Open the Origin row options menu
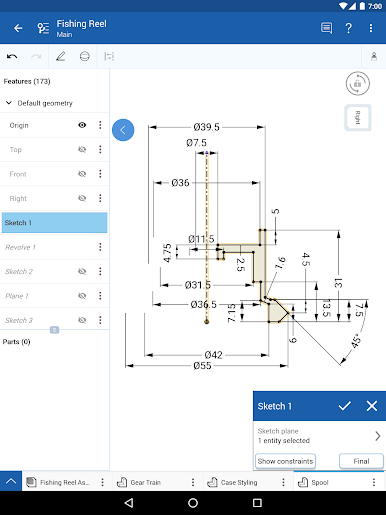Image resolution: width=386 pixels, height=515 pixels. pos(100,125)
